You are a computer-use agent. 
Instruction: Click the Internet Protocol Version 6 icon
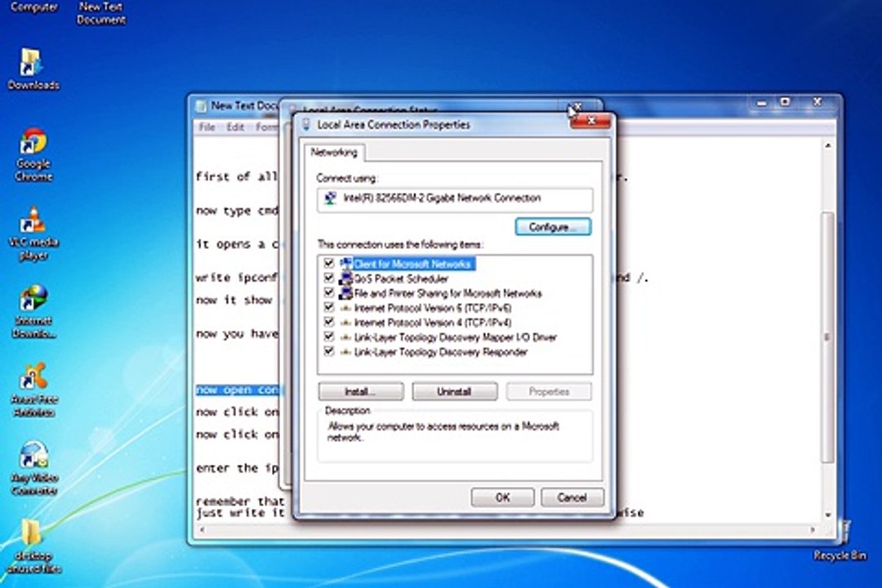click(x=345, y=308)
